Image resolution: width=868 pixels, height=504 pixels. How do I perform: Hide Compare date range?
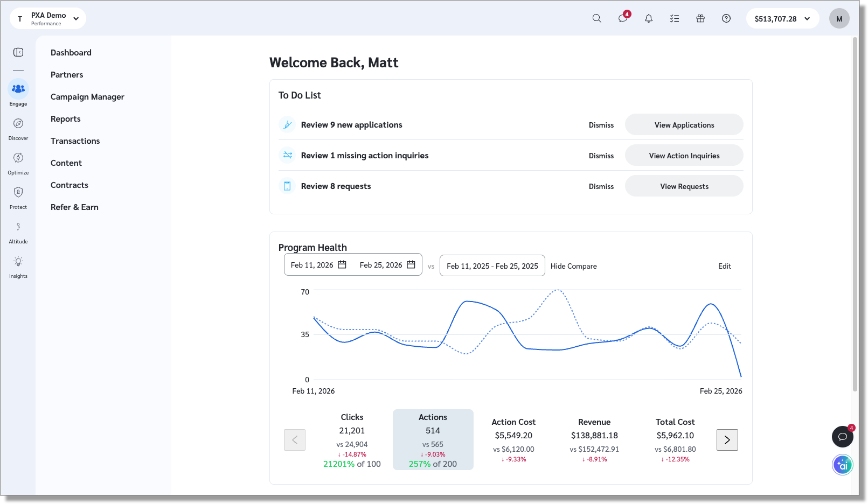pyautogui.click(x=573, y=266)
